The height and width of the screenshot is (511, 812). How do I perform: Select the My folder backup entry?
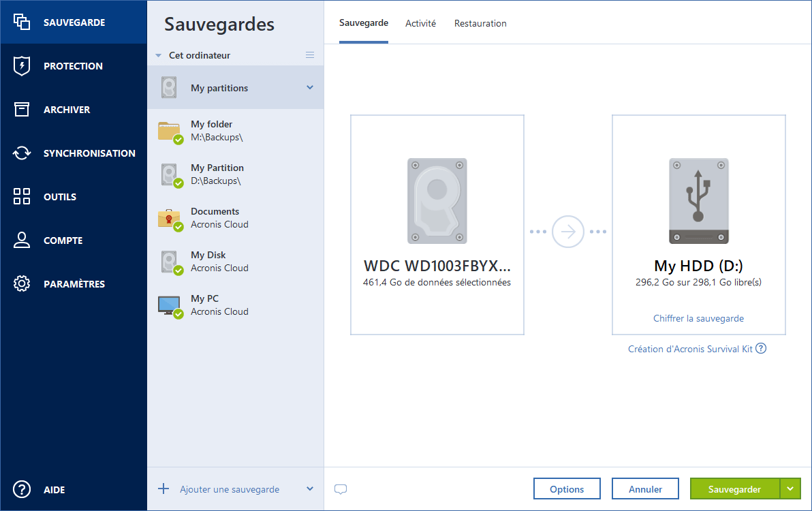click(x=236, y=131)
